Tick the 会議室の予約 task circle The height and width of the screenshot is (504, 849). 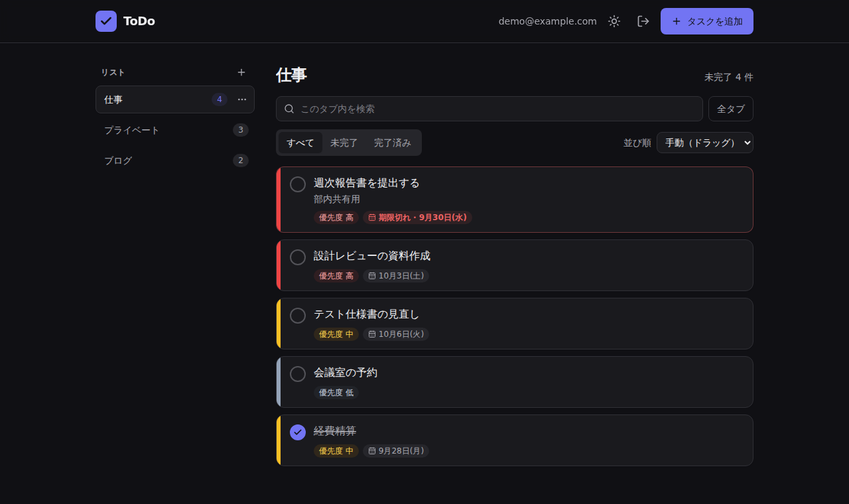(x=298, y=374)
